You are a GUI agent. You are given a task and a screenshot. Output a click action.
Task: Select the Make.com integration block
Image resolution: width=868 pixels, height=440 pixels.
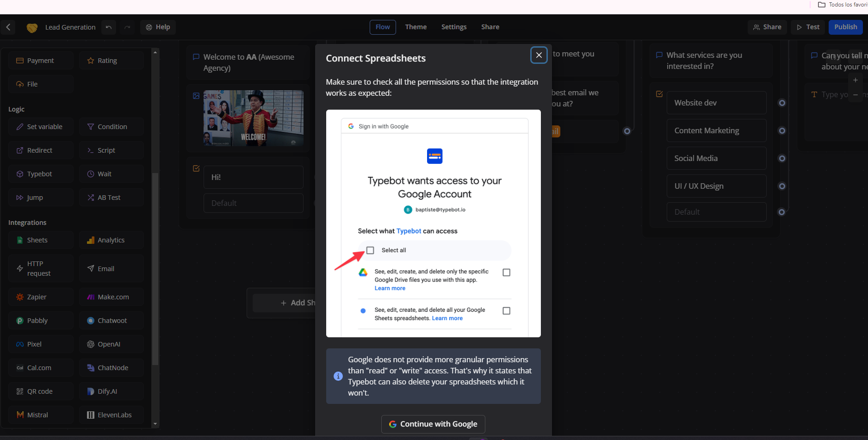tap(111, 297)
